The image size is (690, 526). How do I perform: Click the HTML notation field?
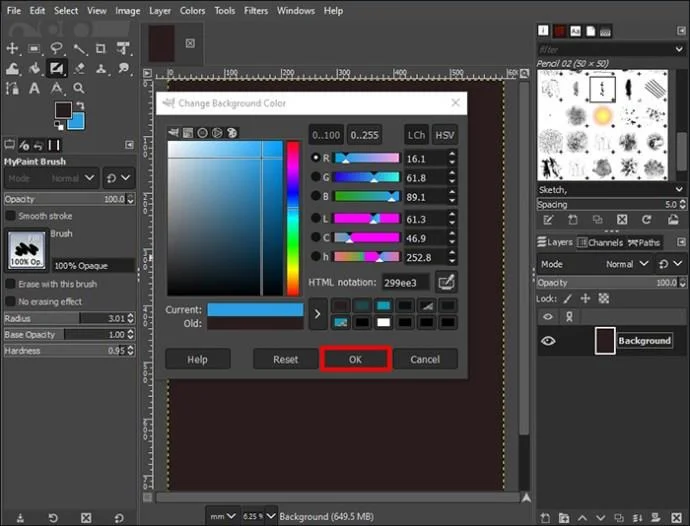pos(405,283)
